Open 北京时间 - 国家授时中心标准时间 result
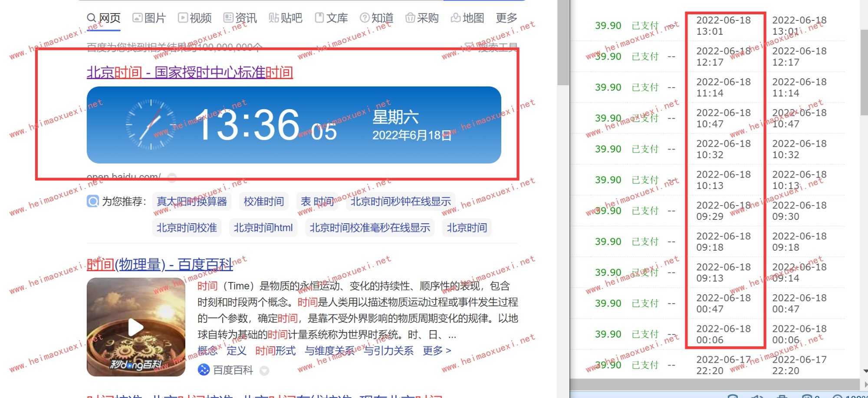This screenshot has width=868, height=398. coord(190,72)
